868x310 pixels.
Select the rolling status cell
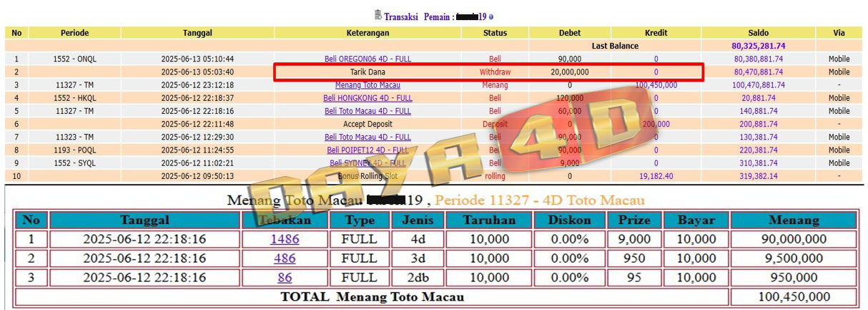pyautogui.click(x=495, y=175)
